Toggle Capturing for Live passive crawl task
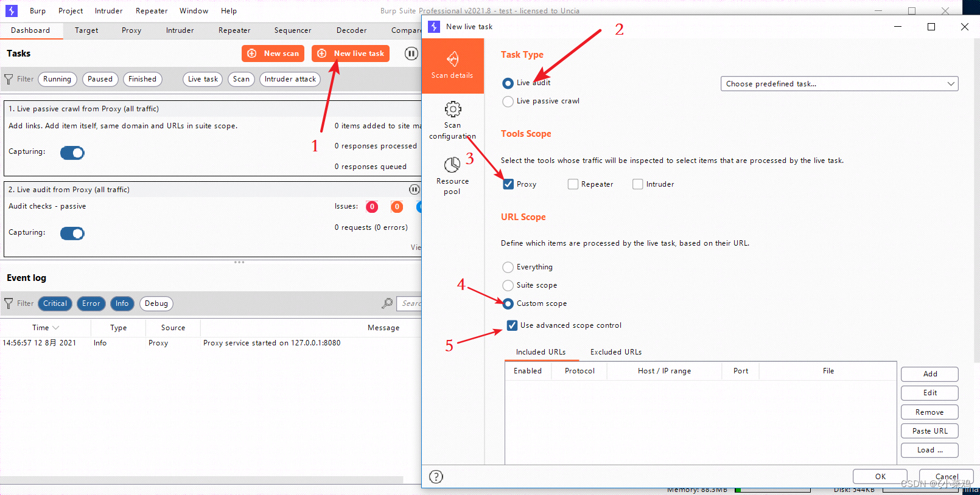 [72, 153]
